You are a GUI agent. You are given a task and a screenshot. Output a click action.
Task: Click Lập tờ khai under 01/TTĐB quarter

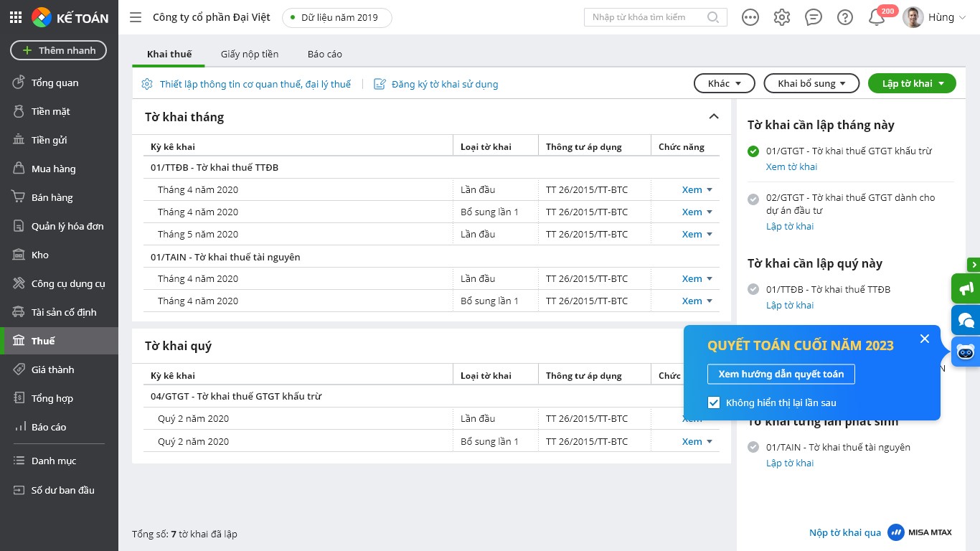tap(790, 305)
